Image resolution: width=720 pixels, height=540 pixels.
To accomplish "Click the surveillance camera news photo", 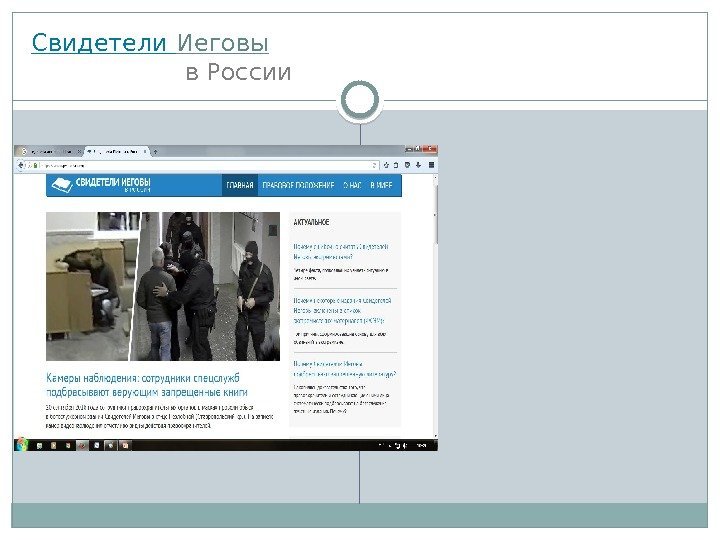I will click(x=163, y=286).
